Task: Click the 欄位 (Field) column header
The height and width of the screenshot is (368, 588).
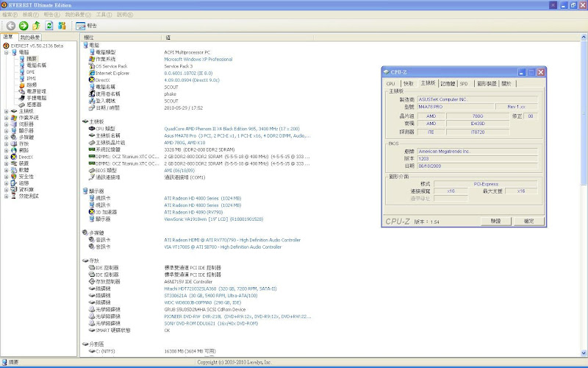Action: (x=121, y=38)
